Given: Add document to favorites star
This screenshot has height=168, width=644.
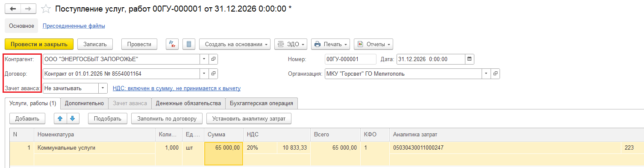Looking at the screenshot, I should pyautogui.click(x=47, y=9).
